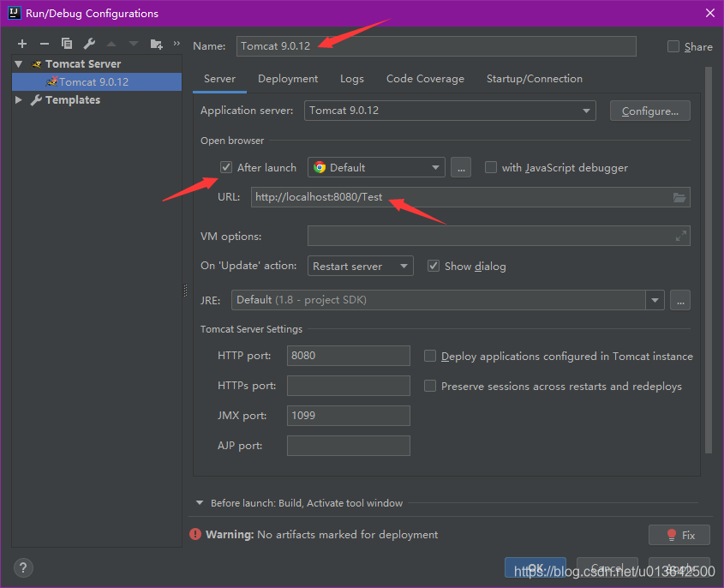Click the Configure... button
The height and width of the screenshot is (588, 724).
pos(649,111)
